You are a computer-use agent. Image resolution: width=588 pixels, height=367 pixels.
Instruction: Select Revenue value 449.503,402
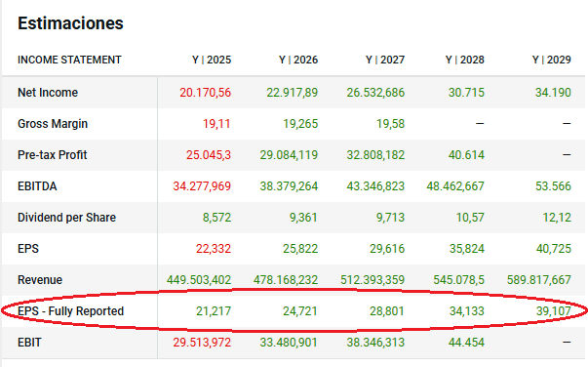[x=199, y=279]
